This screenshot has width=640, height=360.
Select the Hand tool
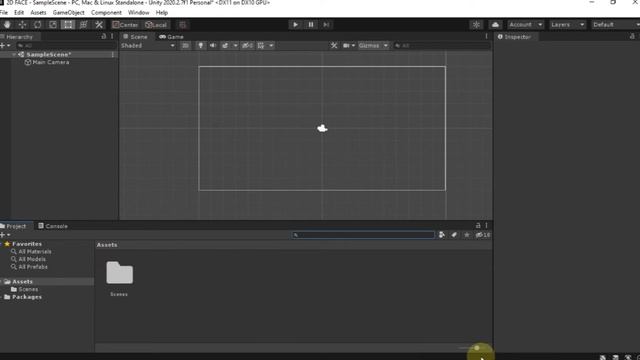click(x=7, y=24)
